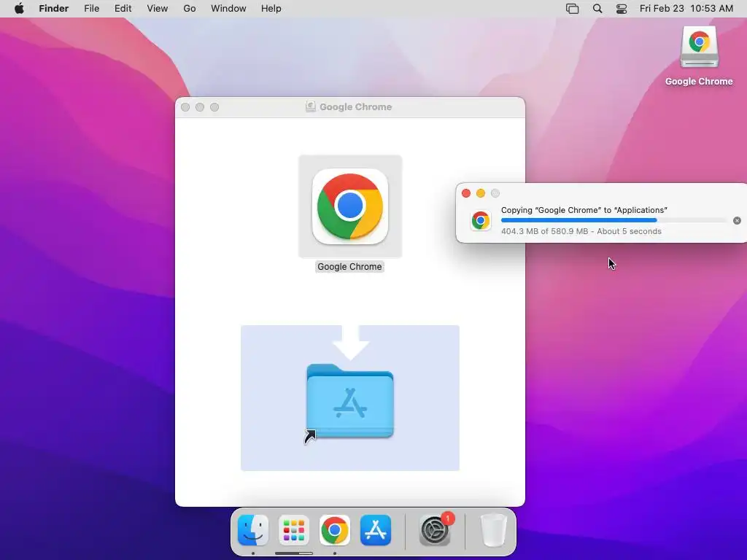Select the Google Chrome disk image on the desktop
The height and width of the screenshot is (560, 747).
coord(699,47)
